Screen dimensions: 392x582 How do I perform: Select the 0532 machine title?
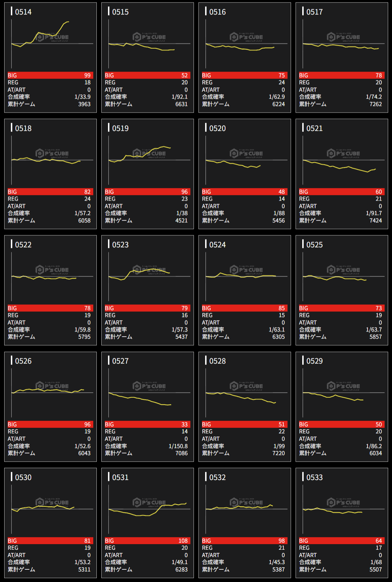pos(217,478)
